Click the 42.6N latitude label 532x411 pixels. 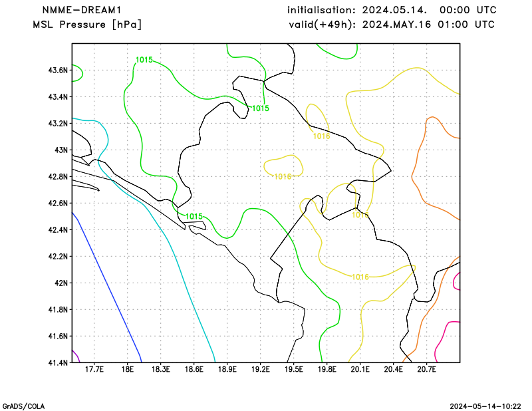click(x=58, y=203)
